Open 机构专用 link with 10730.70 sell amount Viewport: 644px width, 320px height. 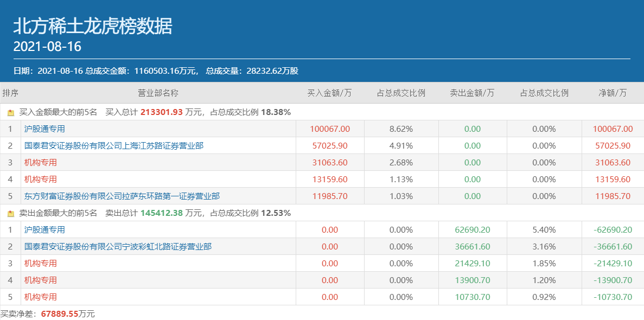[x=41, y=297]
